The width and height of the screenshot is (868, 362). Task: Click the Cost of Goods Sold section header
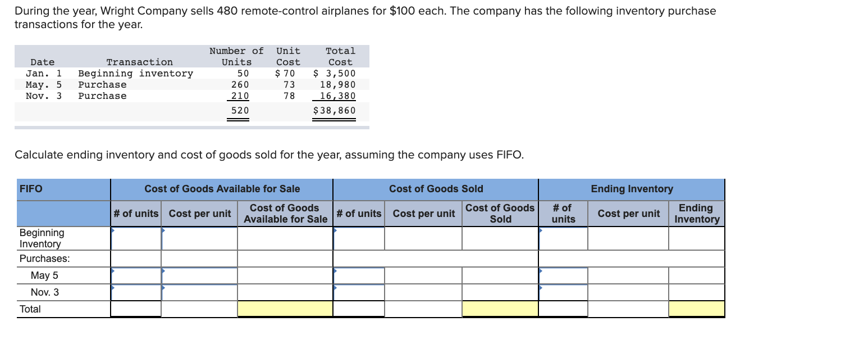point(436,189)
